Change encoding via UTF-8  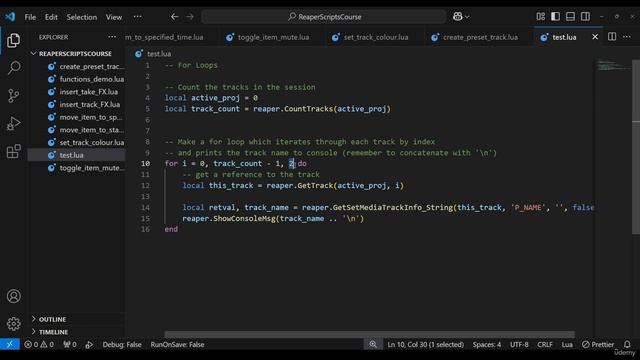519,344
